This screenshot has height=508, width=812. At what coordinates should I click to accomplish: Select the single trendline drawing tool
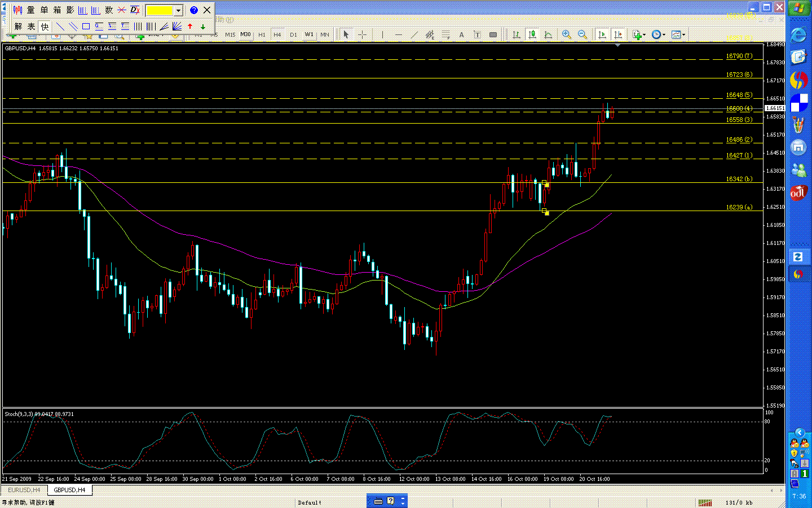click(60, 27)
